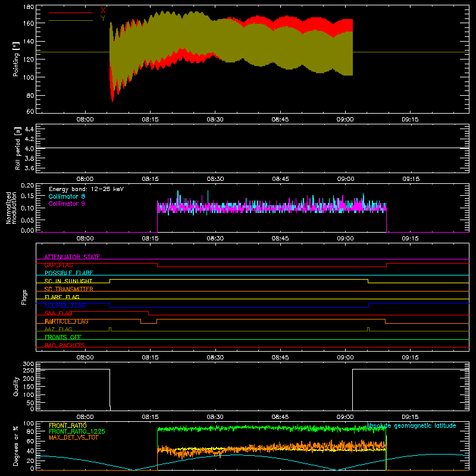
Task: Click the 08:30 tick label under Roll period plot
Action: [215, 179]
